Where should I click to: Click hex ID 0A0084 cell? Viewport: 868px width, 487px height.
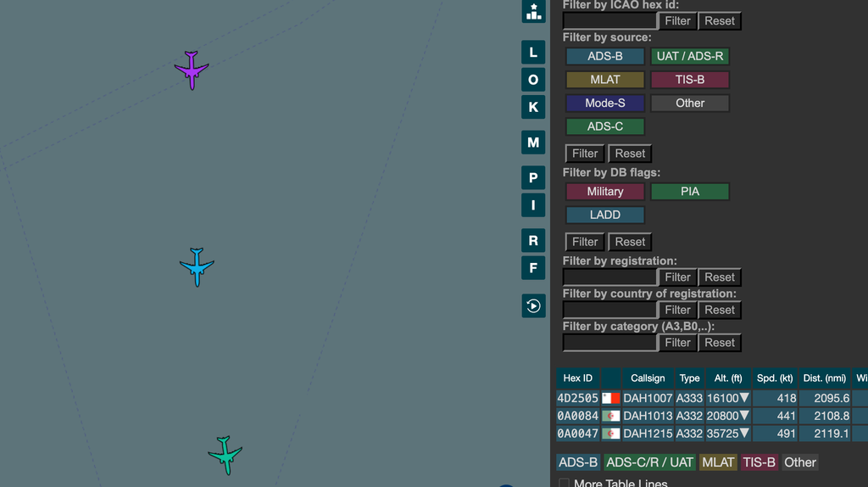click(578, 416)
